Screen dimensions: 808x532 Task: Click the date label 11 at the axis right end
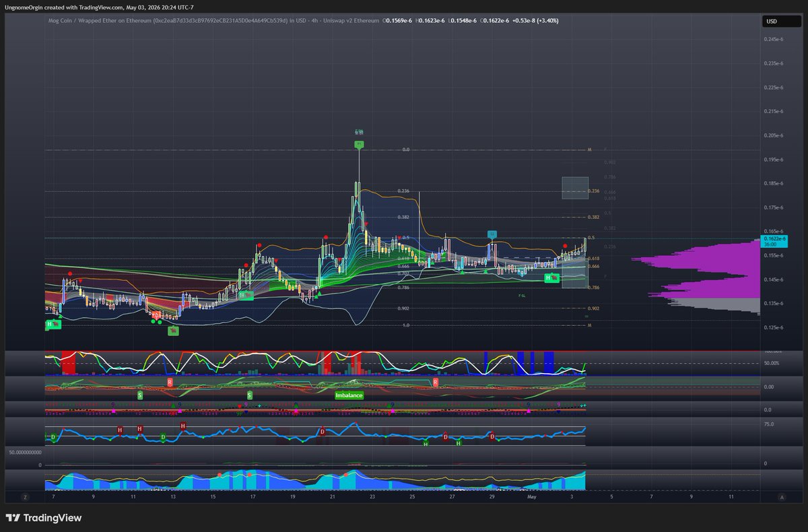(731, 496)
